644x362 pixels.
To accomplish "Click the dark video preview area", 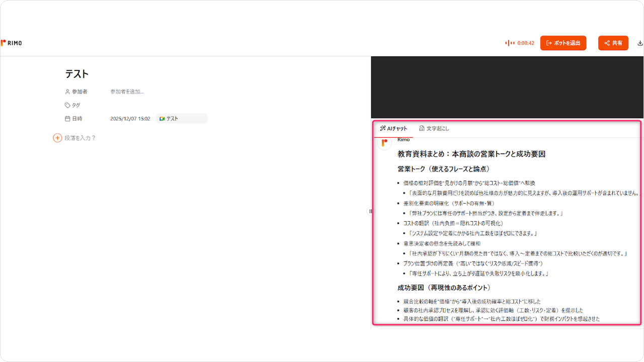I will point(507,87).
